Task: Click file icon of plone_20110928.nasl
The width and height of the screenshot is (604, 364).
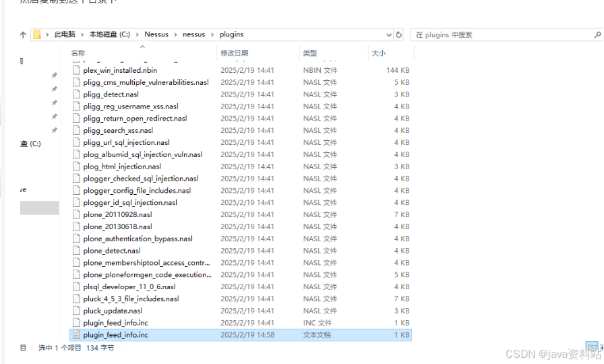Action: tap(76, 214)
